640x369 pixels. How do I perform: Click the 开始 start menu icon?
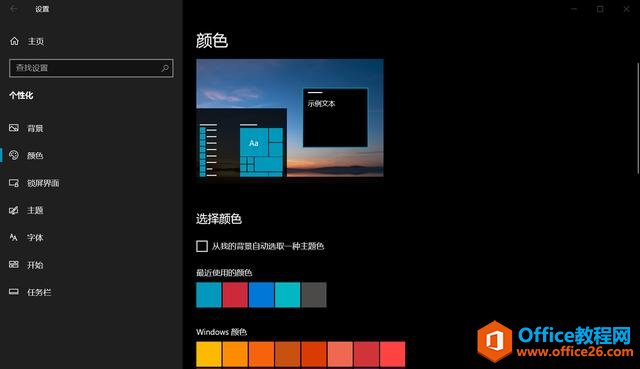(14, 265)
